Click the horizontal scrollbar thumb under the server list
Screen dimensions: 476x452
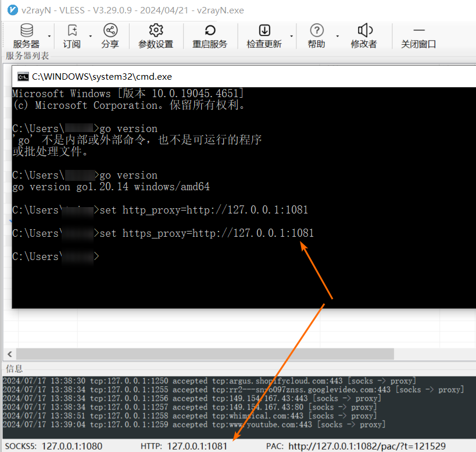click(x=203, y=354)
